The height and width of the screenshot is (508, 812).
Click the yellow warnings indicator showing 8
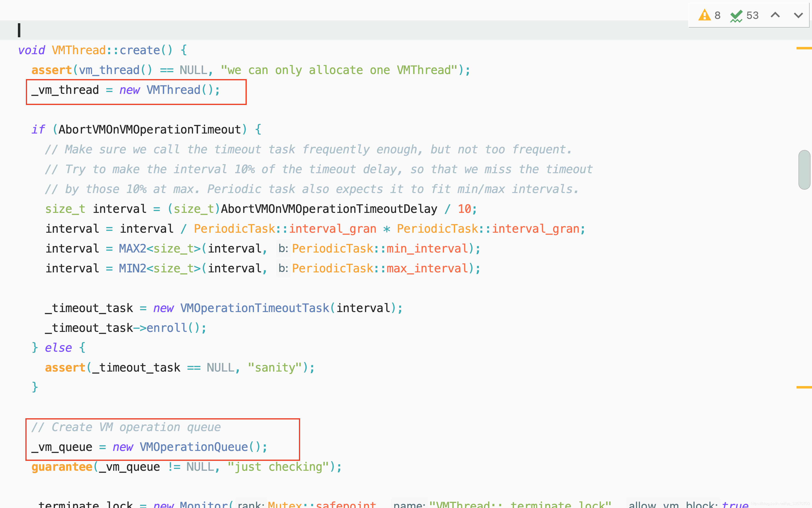(709, 15)
